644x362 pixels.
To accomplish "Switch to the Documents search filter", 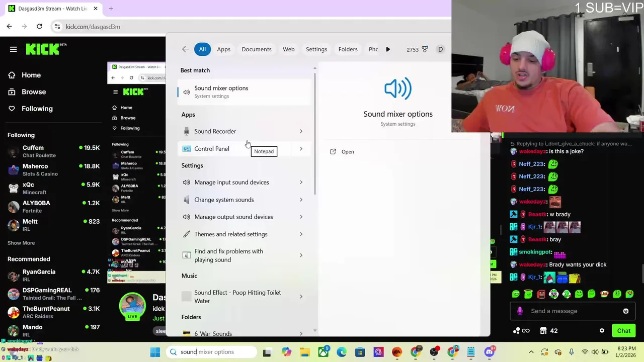I will coord(256,49).
